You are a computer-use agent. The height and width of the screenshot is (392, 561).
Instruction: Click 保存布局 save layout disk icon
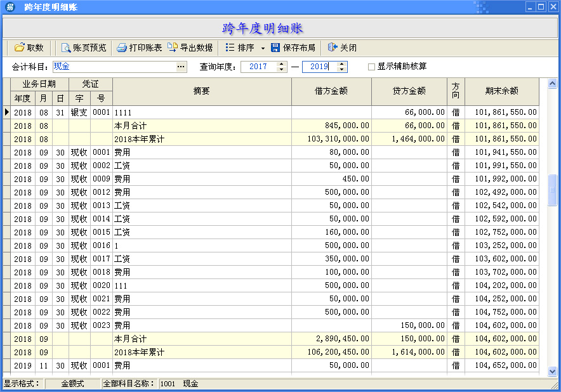tap(275, 48)
